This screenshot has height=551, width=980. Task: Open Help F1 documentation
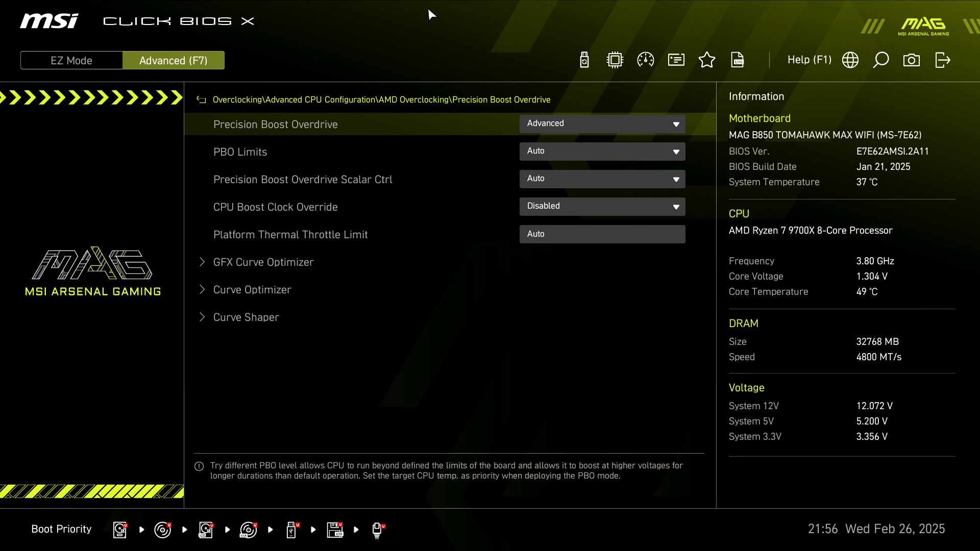pyautogui.click(x=810, y=60)
